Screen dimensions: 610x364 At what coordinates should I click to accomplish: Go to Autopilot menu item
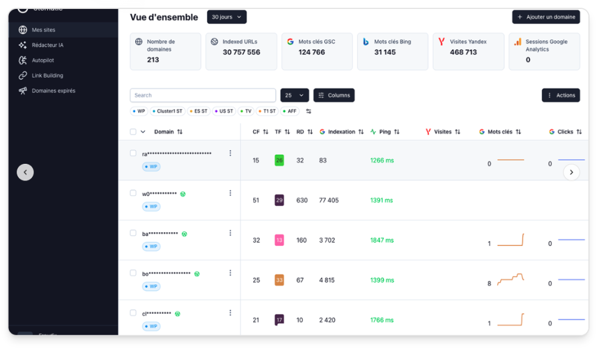pyautogui.click(x=43, y=60)
